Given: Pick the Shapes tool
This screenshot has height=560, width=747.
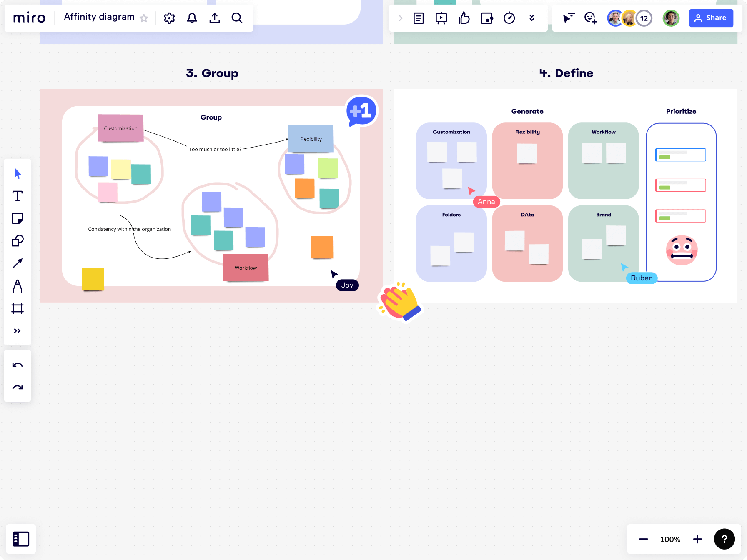Looking at the screenshot, I should [x=18, y=240].
